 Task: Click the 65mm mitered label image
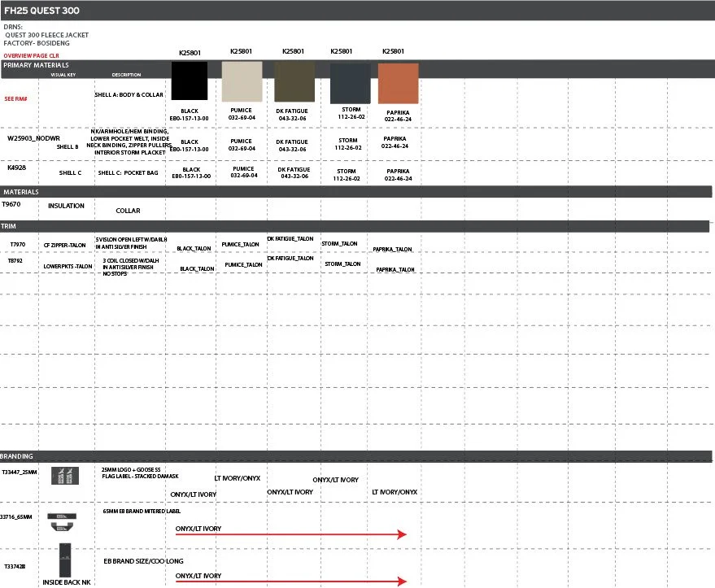point(62,522)
